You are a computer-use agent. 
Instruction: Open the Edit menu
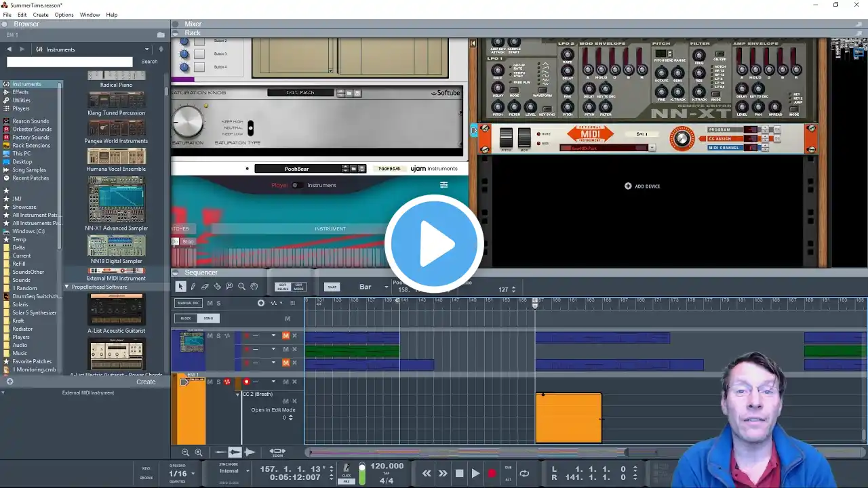click(22, 15)
